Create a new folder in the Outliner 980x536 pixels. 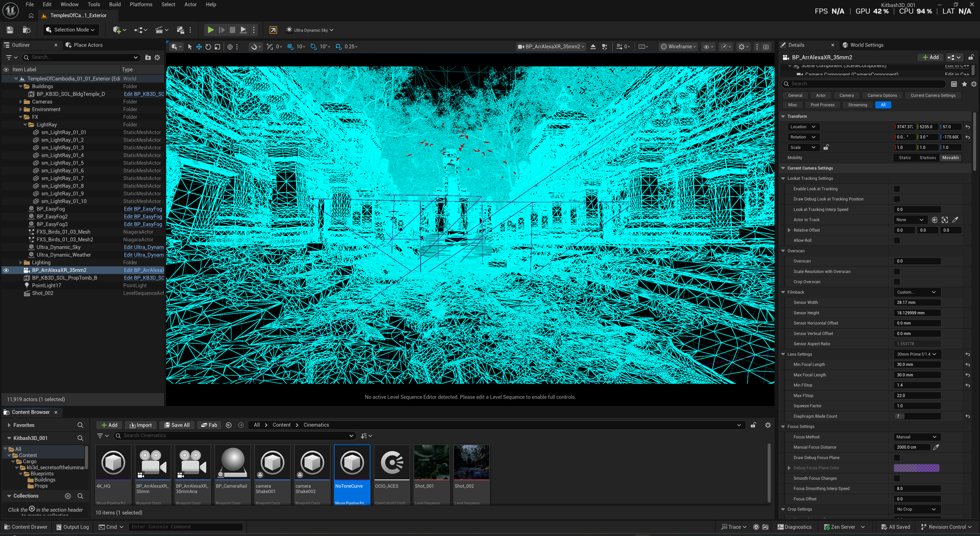coord(148,57)
